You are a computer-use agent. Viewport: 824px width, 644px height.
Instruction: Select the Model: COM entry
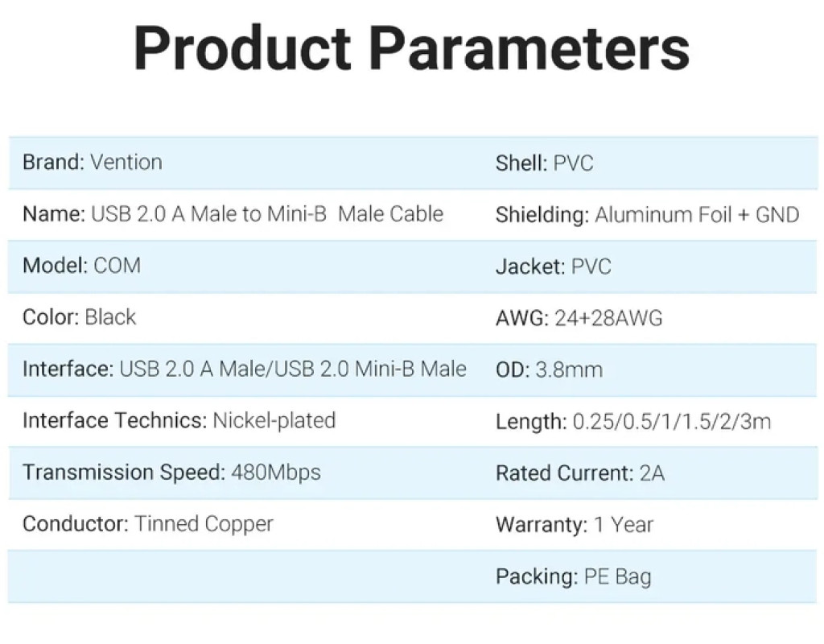(x=81, y=266)
